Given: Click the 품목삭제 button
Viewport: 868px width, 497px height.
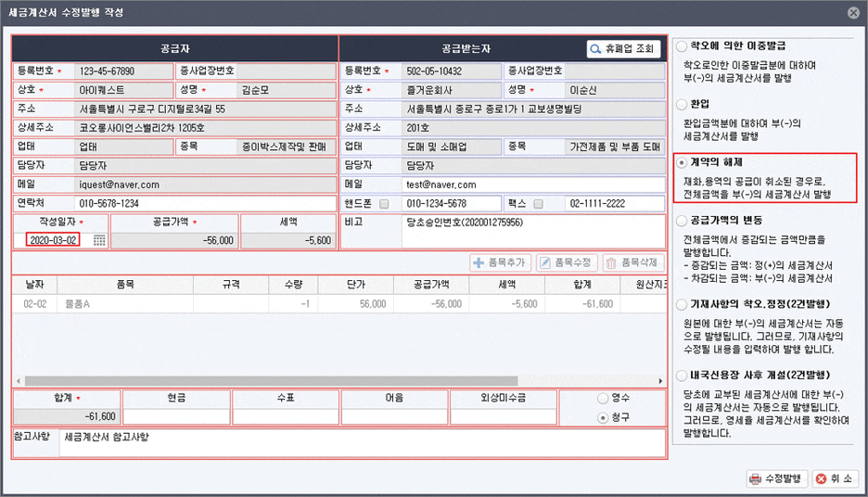Looking at the screenshot, I should coord(632,262).
